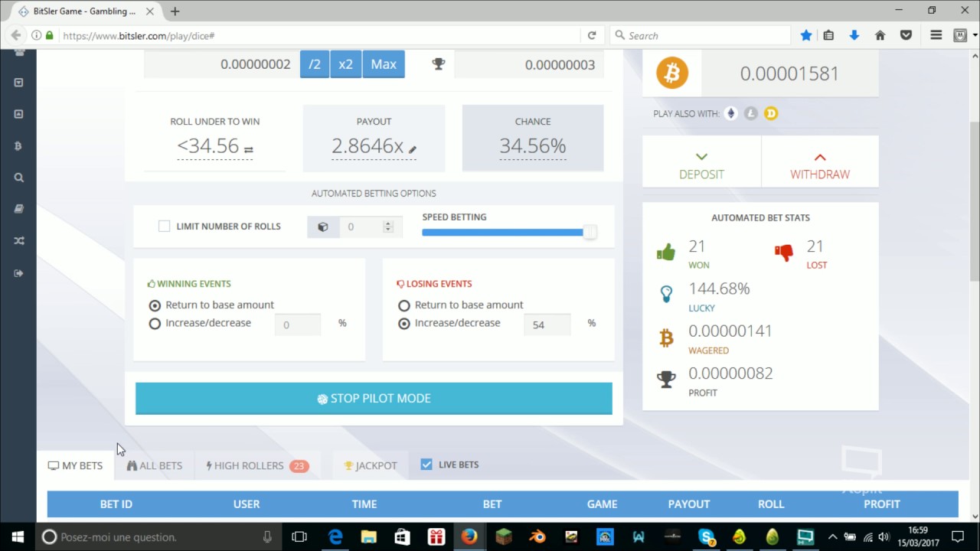This screenshot has height=551, width=980.
Task: Click the sign-out arrow sidebar icon
Action: tap(18, 273)
